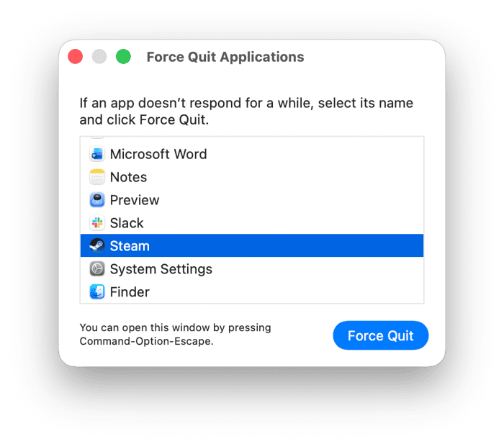Click the yellow Notes app icon

pyautogui.click(x=96, y=177)
